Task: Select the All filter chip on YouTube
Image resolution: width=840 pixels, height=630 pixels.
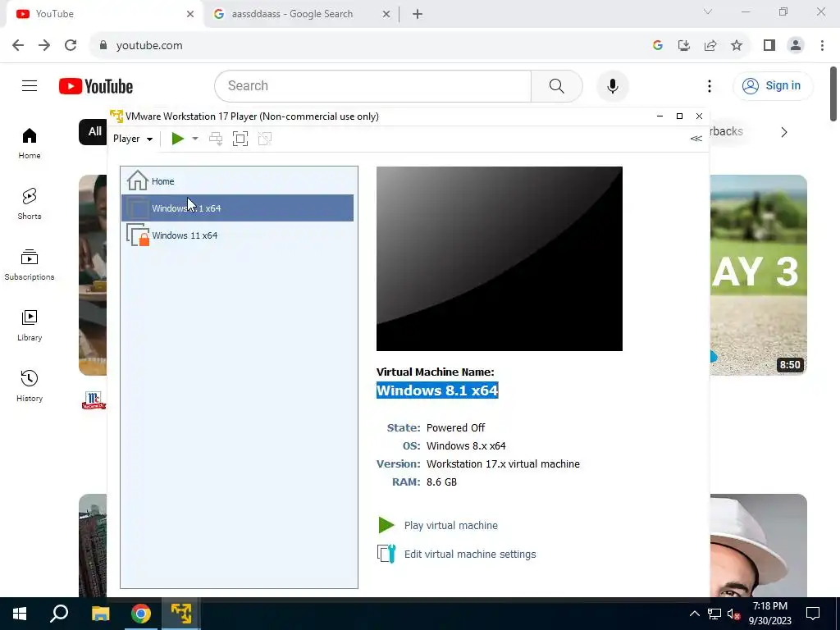Action: (94, 131)
